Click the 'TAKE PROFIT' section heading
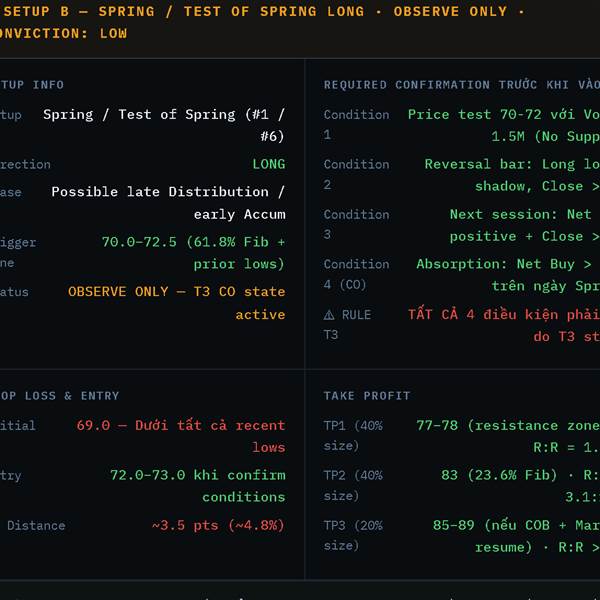 tap(367, 396)
